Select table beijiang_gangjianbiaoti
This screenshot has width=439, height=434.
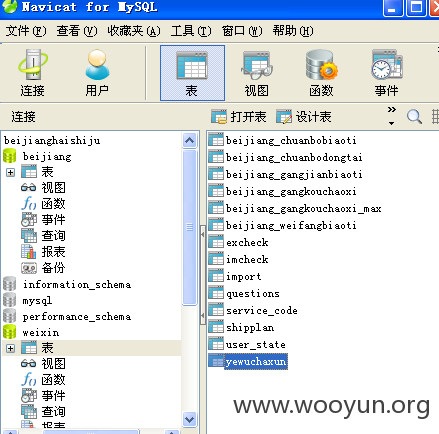(286, 174)
